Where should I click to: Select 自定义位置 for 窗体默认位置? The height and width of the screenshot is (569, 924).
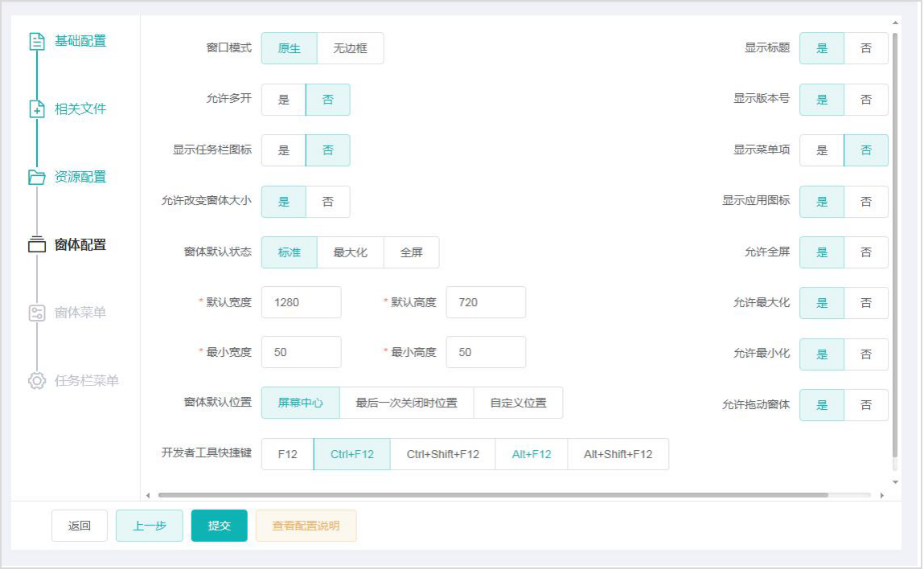(x=518, y=403)
